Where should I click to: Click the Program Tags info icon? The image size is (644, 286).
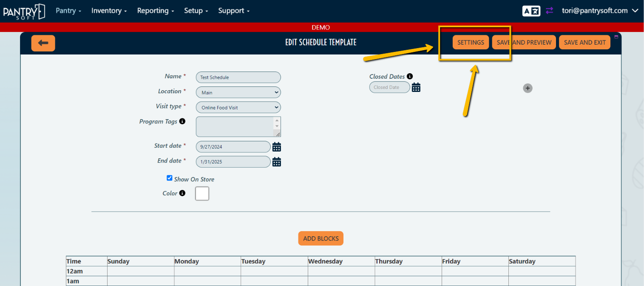[x=182, y=121]
